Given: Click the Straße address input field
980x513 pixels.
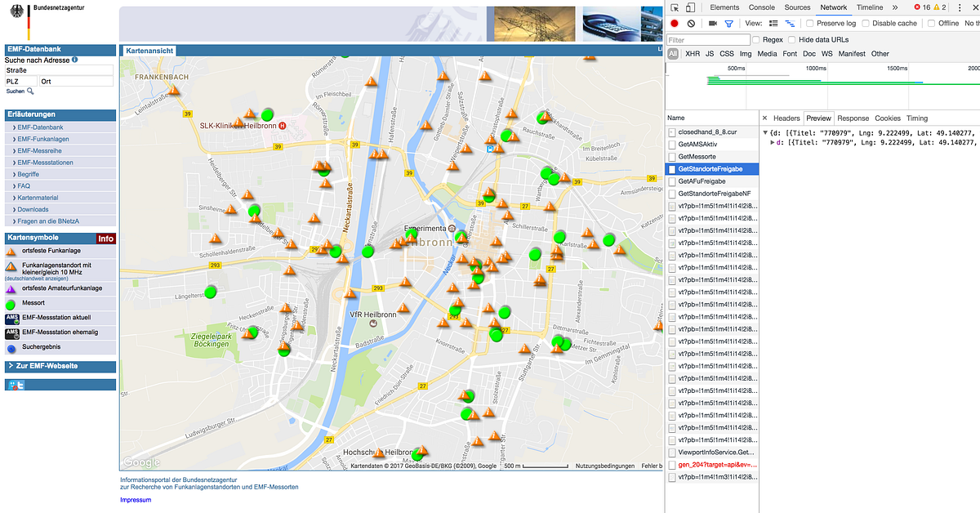Looking at the screenshot, I should [59, 70].
